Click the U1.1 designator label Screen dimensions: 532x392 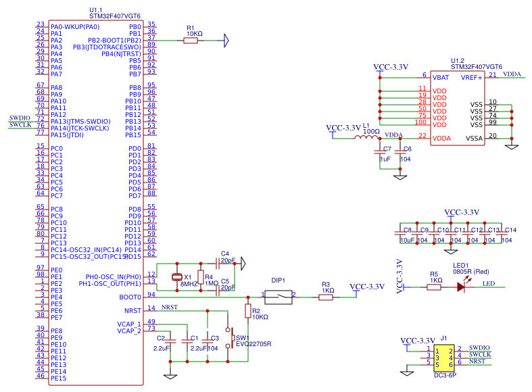[x=96, y=10]
